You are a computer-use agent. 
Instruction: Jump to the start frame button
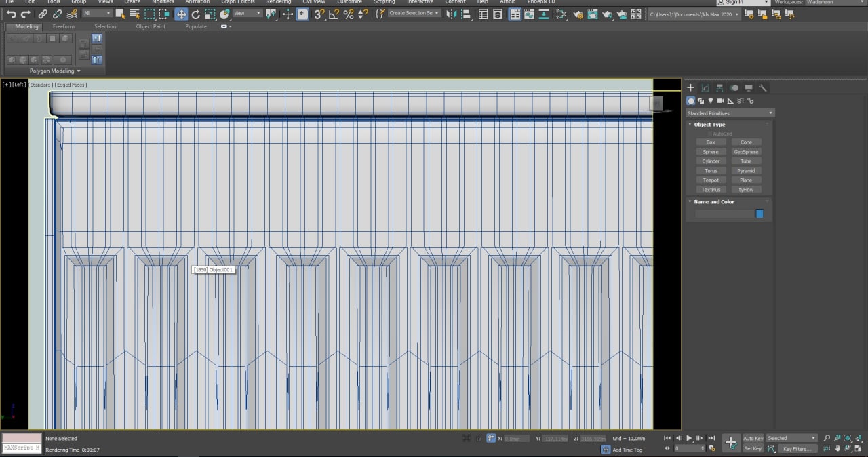pyautogui.click(x=667, y=438)
